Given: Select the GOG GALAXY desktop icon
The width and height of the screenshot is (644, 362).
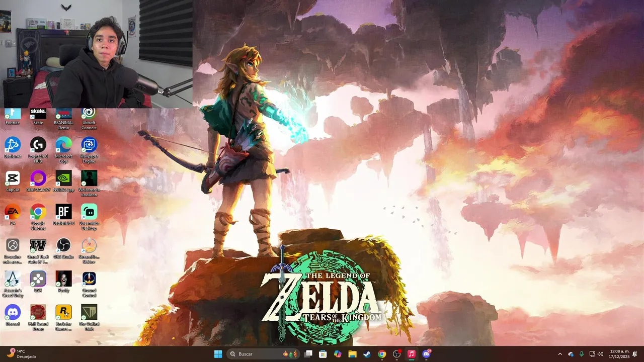Looking at the screenshot, I should click(x=38, y=182).
